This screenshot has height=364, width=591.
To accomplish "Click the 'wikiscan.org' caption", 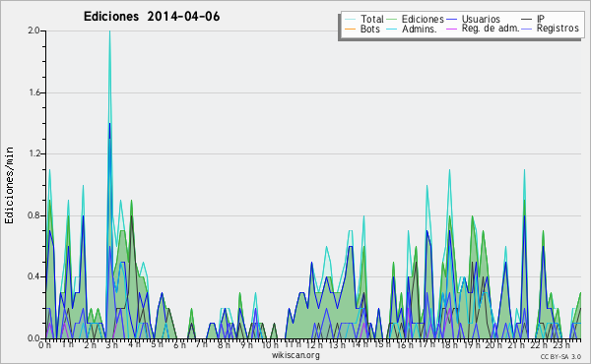I will pos(295,355).
